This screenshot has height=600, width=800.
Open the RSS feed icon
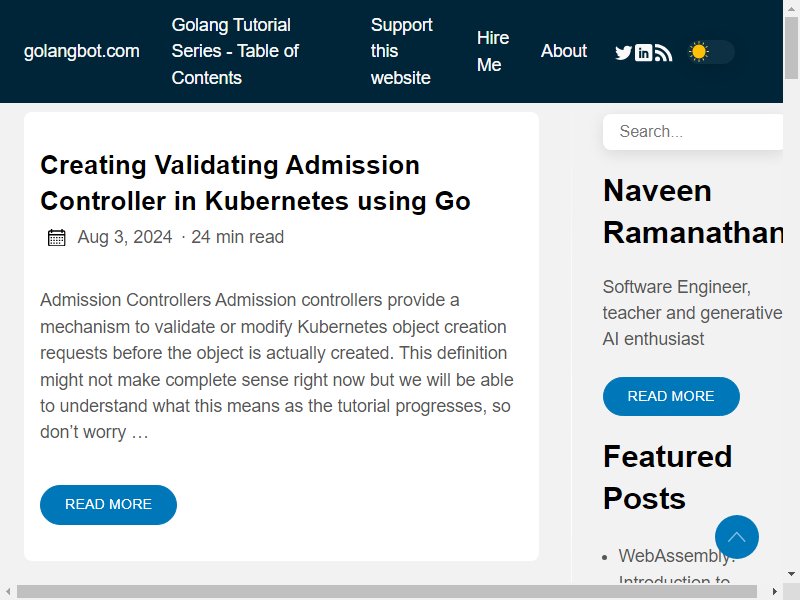coord(663,53)
